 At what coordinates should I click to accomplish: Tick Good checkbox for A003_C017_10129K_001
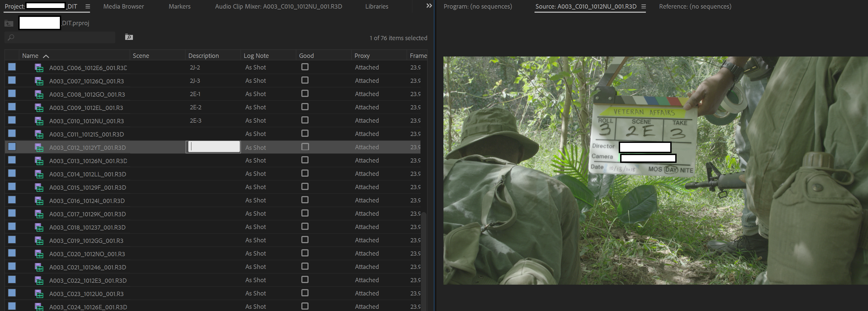[305, 213]
